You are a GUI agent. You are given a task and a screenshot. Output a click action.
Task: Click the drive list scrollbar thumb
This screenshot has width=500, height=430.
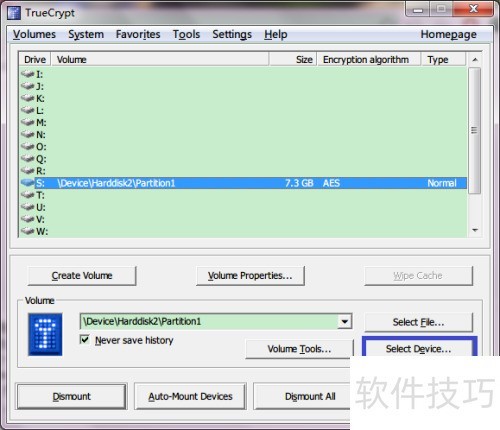pos(474,130)
